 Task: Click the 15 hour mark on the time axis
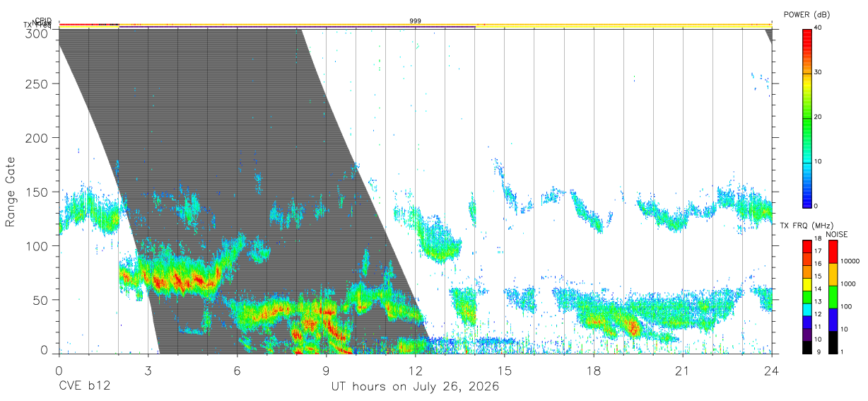[x=504, y=371]
